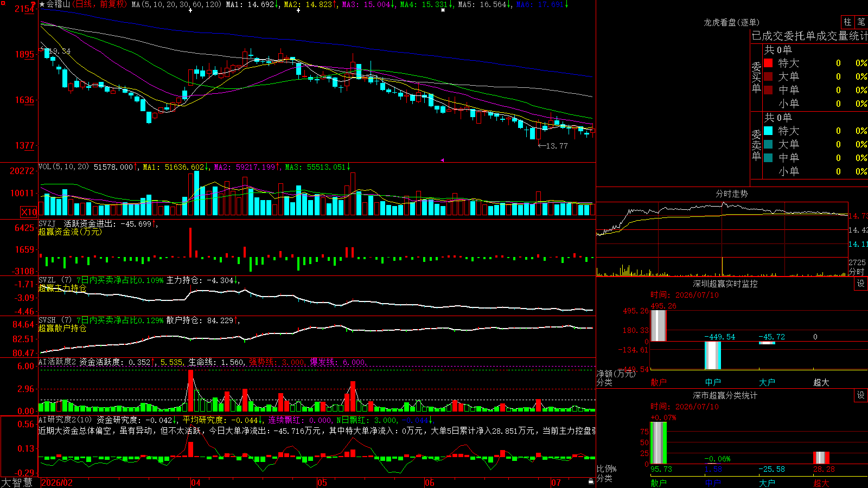Click the 已成交委托单成交量统计 header

809,36
